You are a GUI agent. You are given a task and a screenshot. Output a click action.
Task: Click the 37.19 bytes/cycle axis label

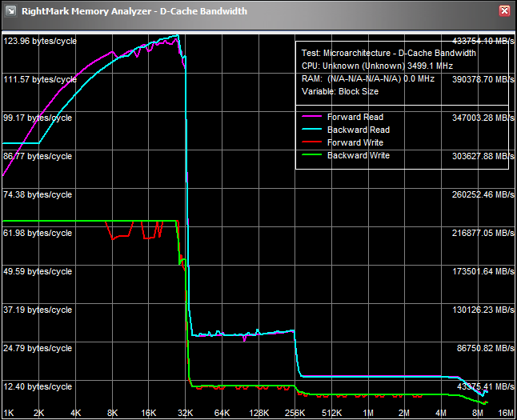tap(38, 310)
